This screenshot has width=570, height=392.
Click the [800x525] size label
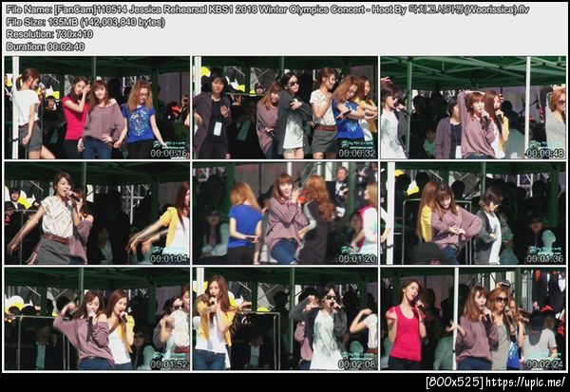(x=455, y=382)
